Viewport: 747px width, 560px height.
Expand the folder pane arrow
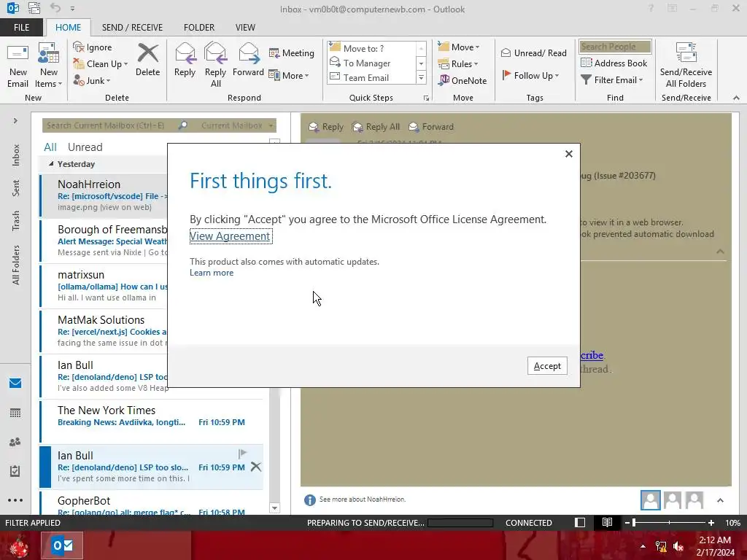click(15, 121)
